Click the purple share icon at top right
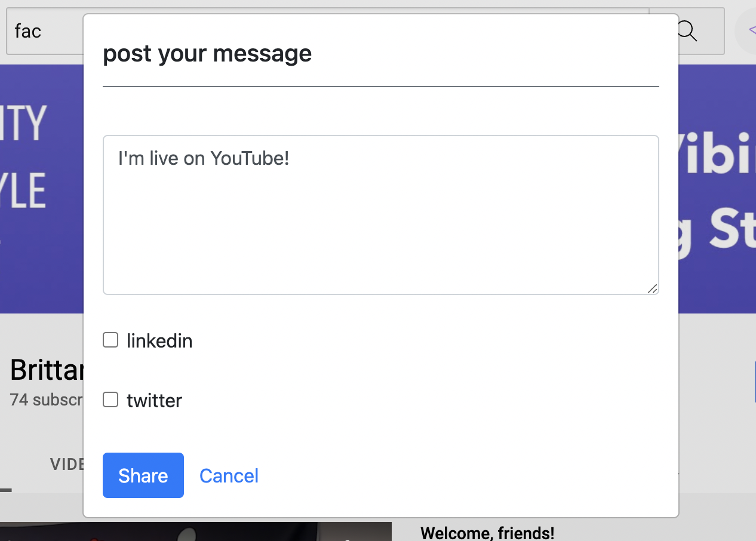This screenshot has height=541, width=756. coord(751,31)
